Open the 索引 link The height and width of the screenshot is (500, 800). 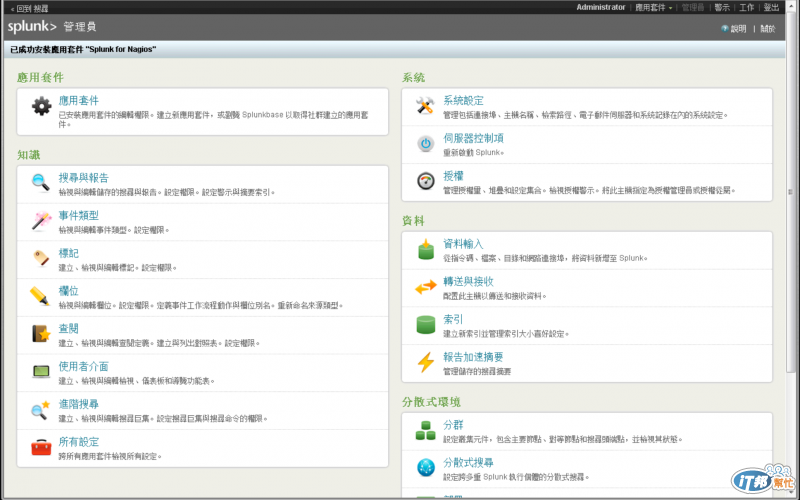pyautogui.click(x=453, y=319)
